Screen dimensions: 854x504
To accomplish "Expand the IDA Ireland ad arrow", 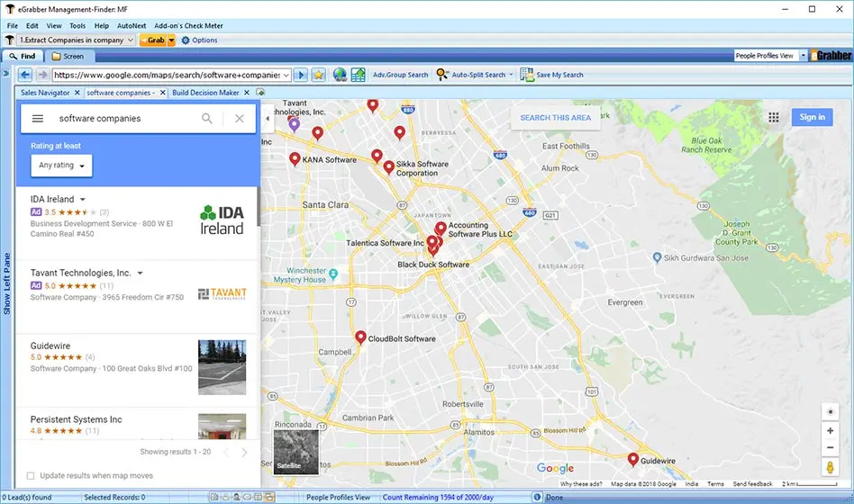I will click(83, 200).
